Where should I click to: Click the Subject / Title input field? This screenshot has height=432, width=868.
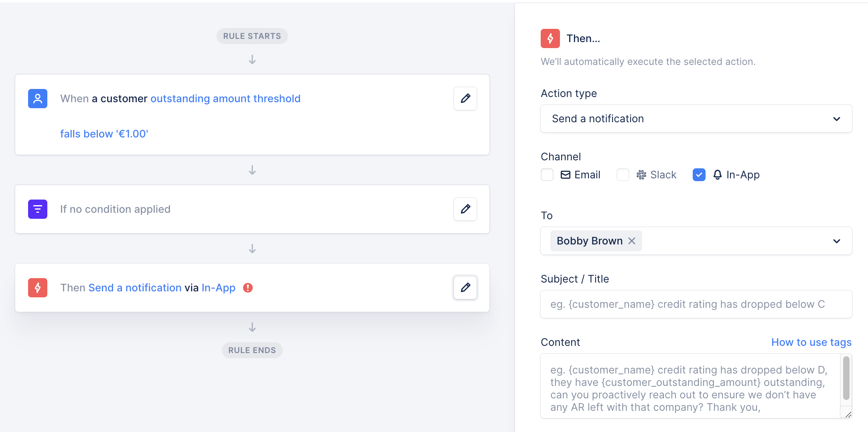pyautogui.click(x=696, y=304)
